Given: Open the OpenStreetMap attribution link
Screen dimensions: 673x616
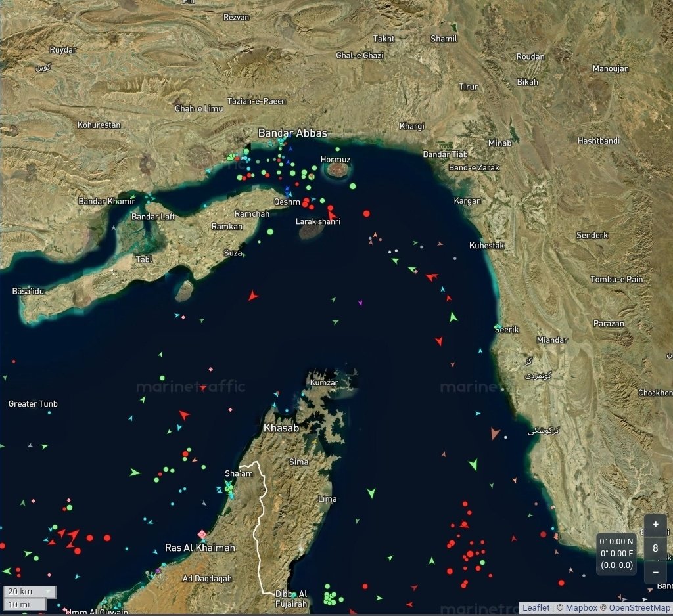Looking at the screenshot, I should pos(639,607).
